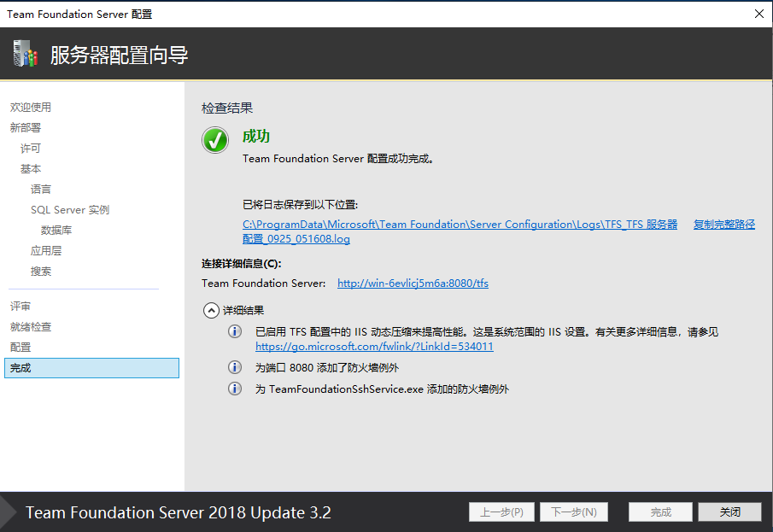
Task: Select 应用层 step in the sidebar
Action: tap(46, 251)
